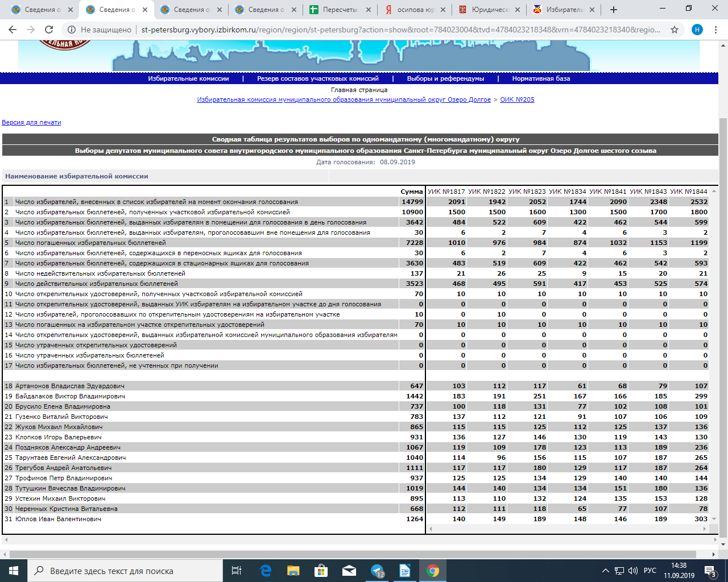Screen dimensions: 728x582
Task: Go to Главная страница
Action: [359, 90]
